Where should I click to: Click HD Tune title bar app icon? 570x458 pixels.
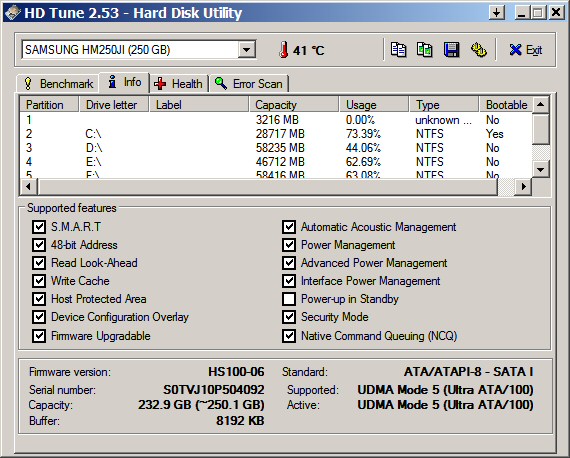pos(13,13)
